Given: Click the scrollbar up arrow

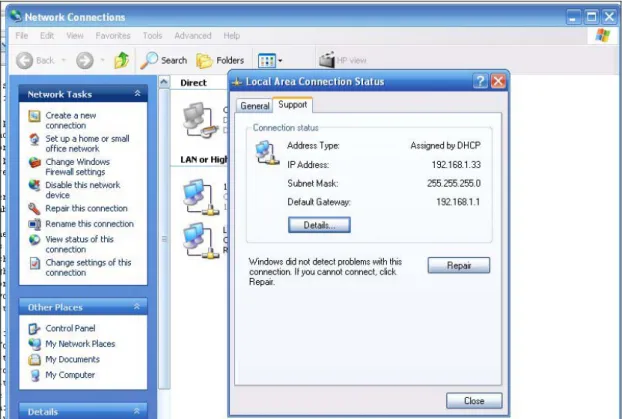Looking at the screenshot, I should pyautogui.click(x=164, y=82).
